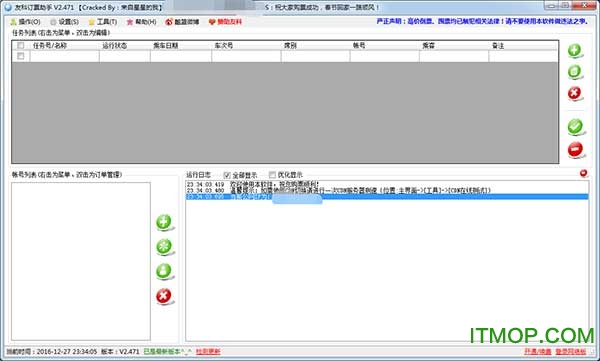Click the red 检测更新 link in status bar
This screenshot has width=600, height=361.
point(208,351)
